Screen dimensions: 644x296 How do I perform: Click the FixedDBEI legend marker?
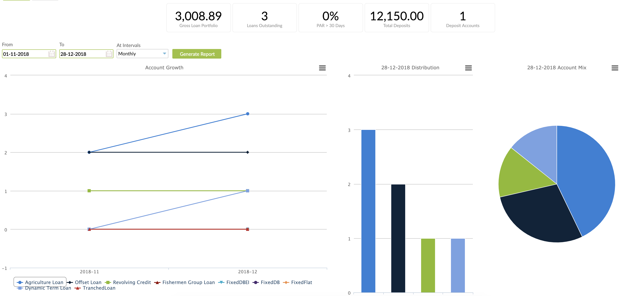(221, 282)
